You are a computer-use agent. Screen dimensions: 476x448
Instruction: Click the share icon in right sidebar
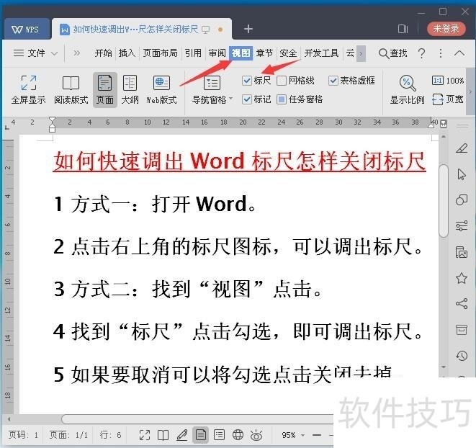pyautogui.click(x=462, y=303)
